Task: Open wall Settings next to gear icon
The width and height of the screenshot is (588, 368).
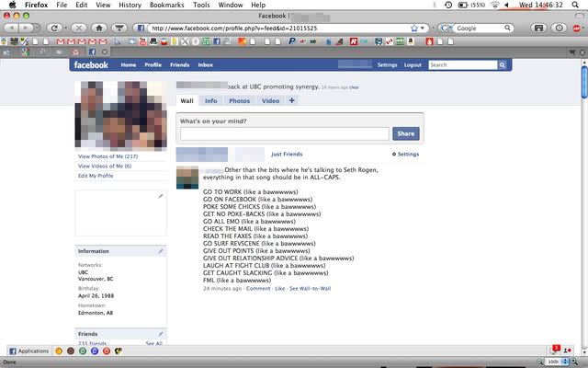Action: click(x=408, y=154)
